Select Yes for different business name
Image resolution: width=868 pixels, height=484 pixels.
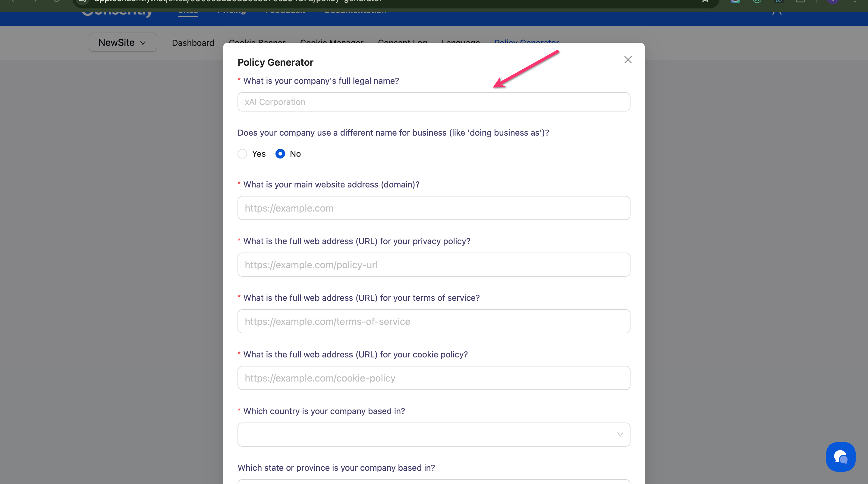tap(242, 154)
